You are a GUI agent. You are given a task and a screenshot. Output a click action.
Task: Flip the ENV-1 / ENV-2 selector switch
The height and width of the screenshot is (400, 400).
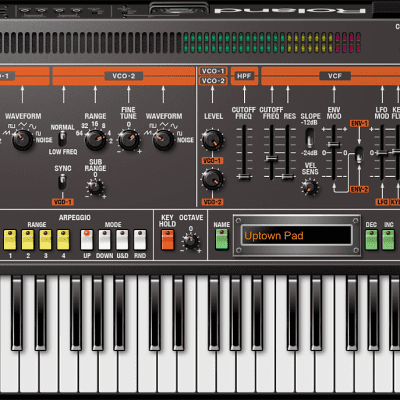(359, 155)
